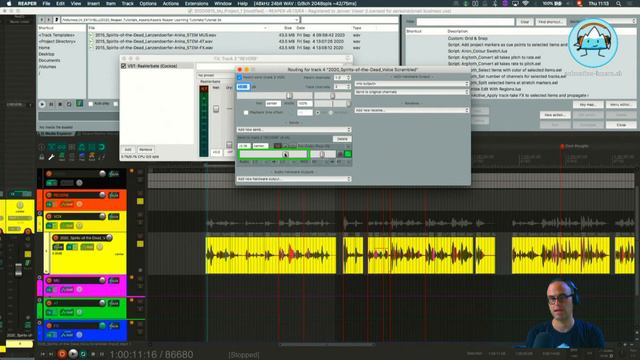The height and width of the screenshot is (360, 640).
Task: Open the Actions menu
Action: point(170,3)
